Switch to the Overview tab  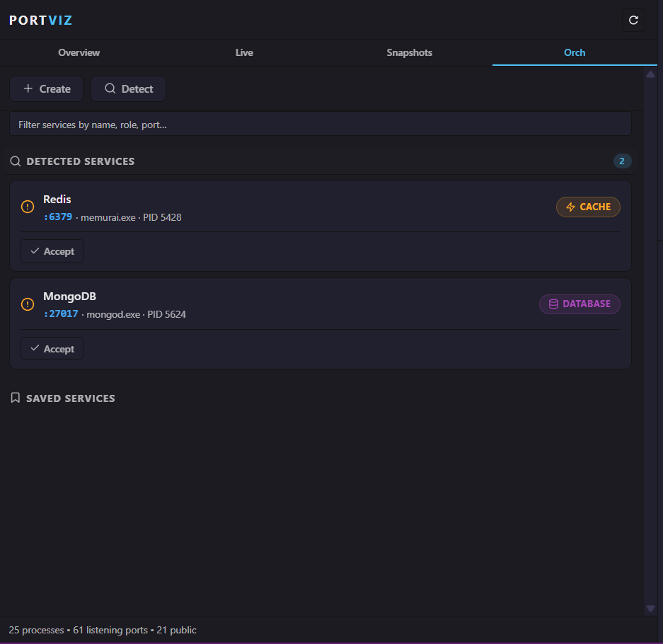[x=79, y=52]
